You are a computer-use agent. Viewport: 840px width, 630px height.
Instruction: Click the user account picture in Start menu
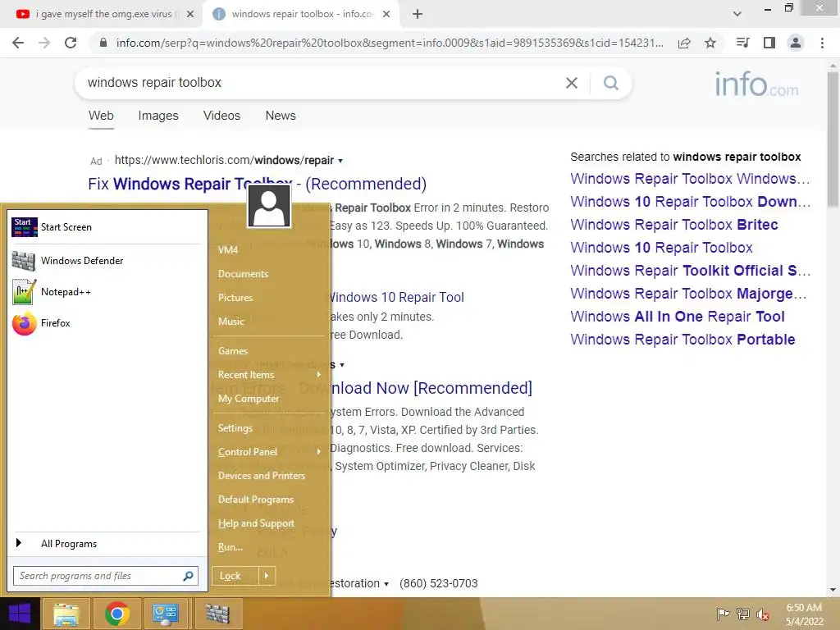click(269, 206)
